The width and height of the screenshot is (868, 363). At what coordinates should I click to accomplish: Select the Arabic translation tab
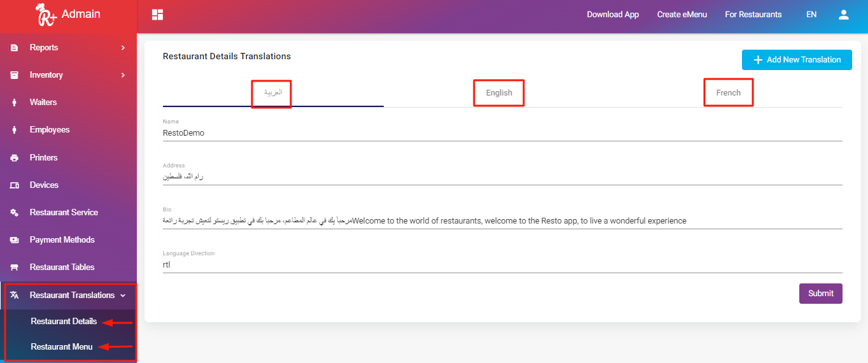pos(273,93)
